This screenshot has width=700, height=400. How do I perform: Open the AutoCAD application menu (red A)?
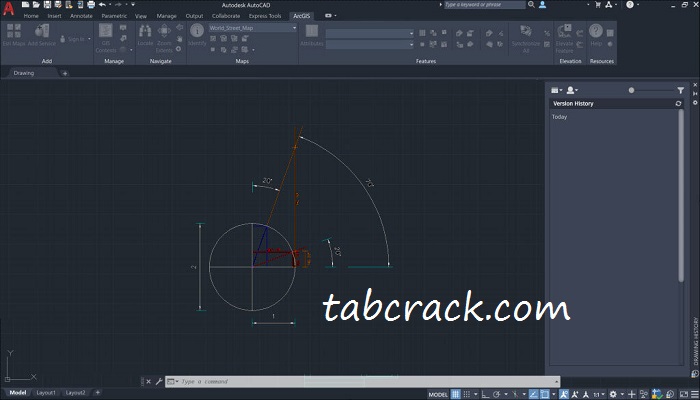click(8, 8)
